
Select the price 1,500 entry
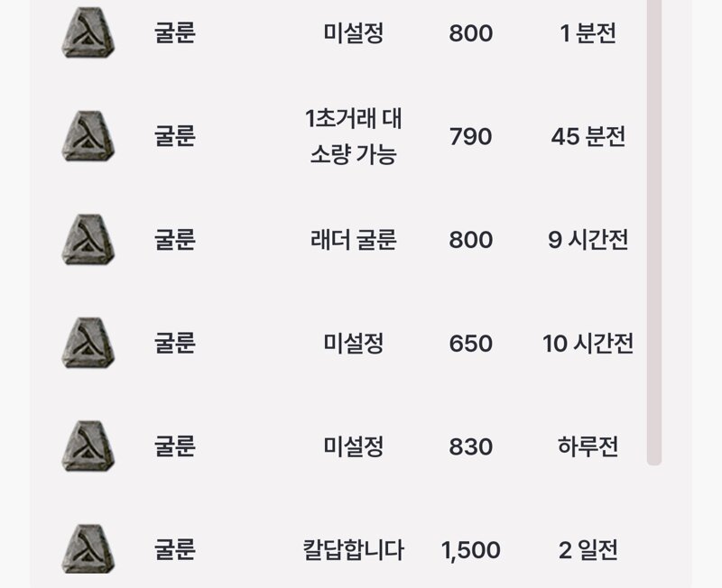tap(470, 550)
